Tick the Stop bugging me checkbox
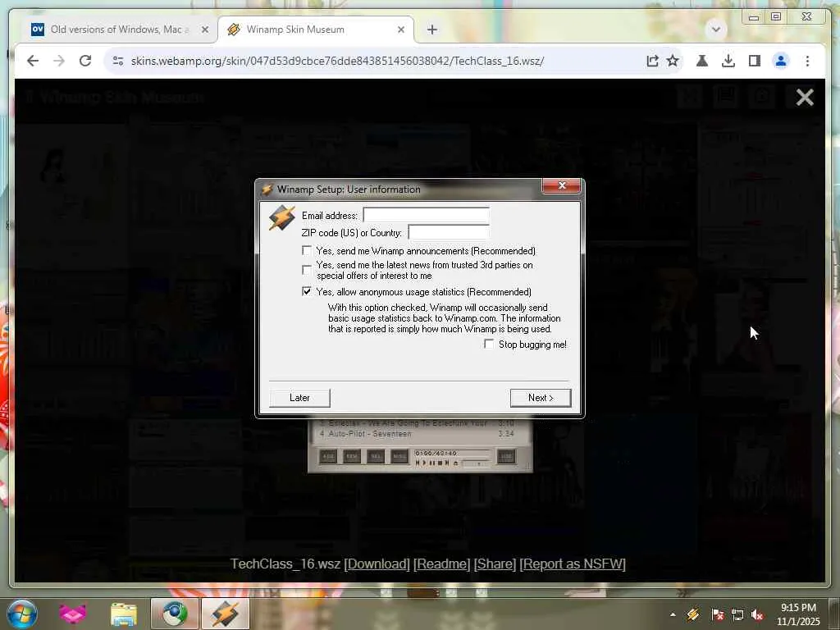The image size is (840, 630). click(x=489, y=344)
